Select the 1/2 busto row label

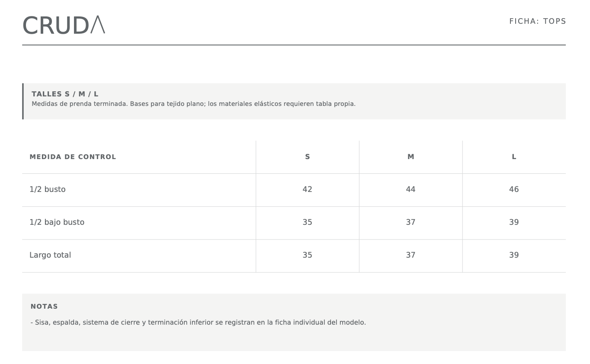click(48, 189)
